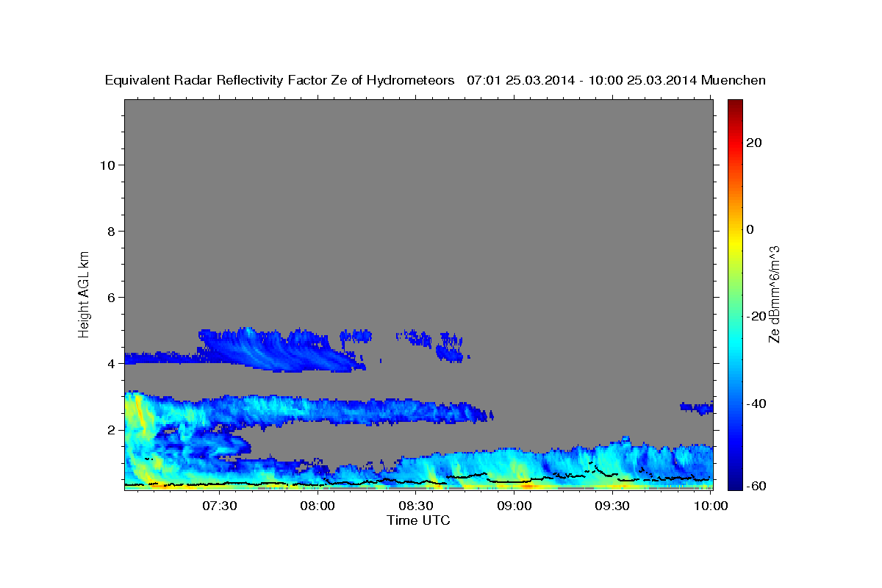Click the 08:00 time tick label
This screenshot has width=882, height=588.
[x=318, y=506]
